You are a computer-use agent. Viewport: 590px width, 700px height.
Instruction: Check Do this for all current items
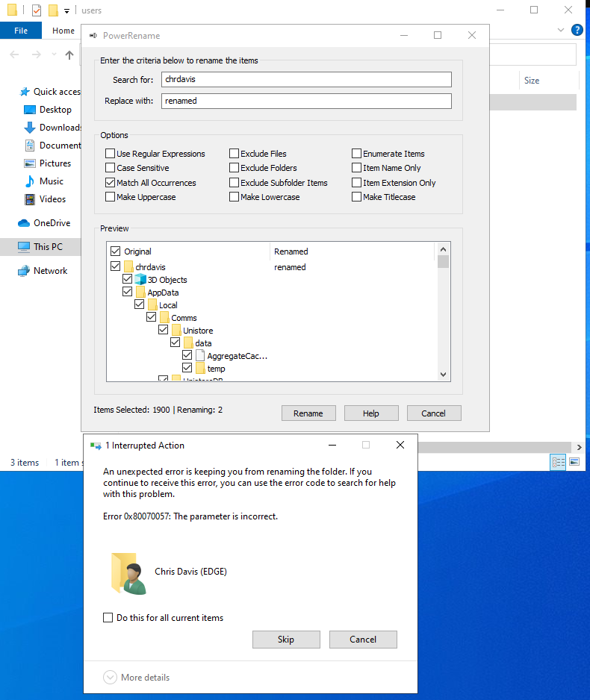click(108, 617)
